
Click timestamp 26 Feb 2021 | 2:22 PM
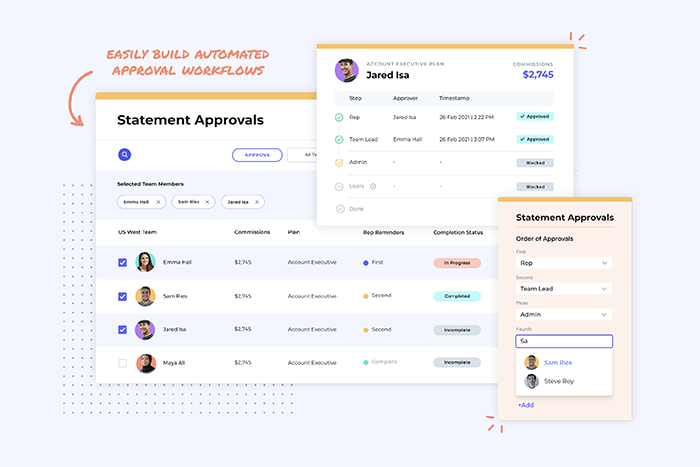tap(467, 117)
